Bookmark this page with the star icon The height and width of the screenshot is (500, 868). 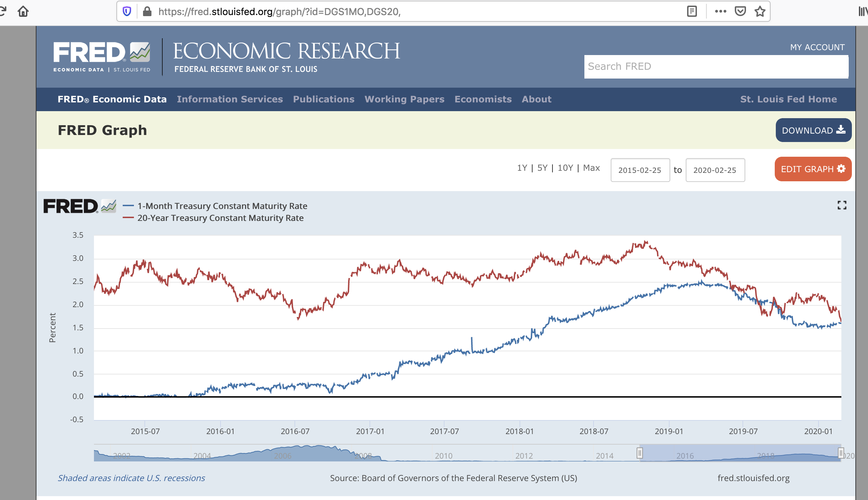(760, 12)
